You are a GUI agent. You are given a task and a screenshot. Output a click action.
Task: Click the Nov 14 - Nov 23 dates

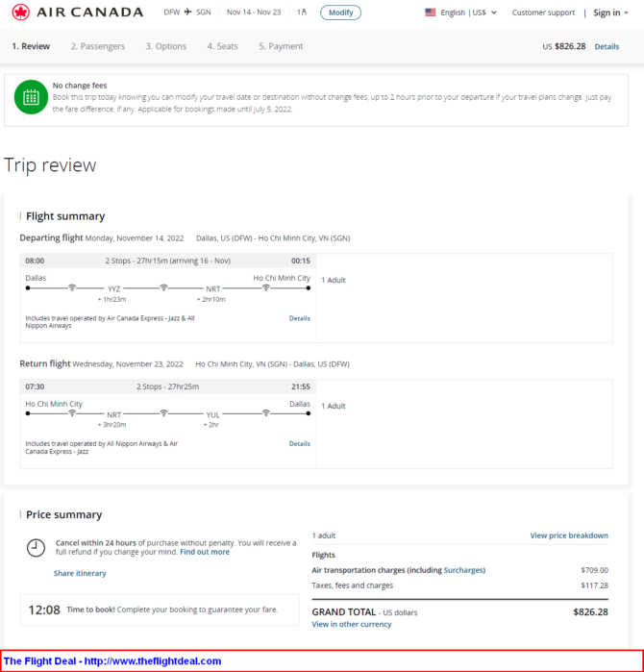pos(254,12)
